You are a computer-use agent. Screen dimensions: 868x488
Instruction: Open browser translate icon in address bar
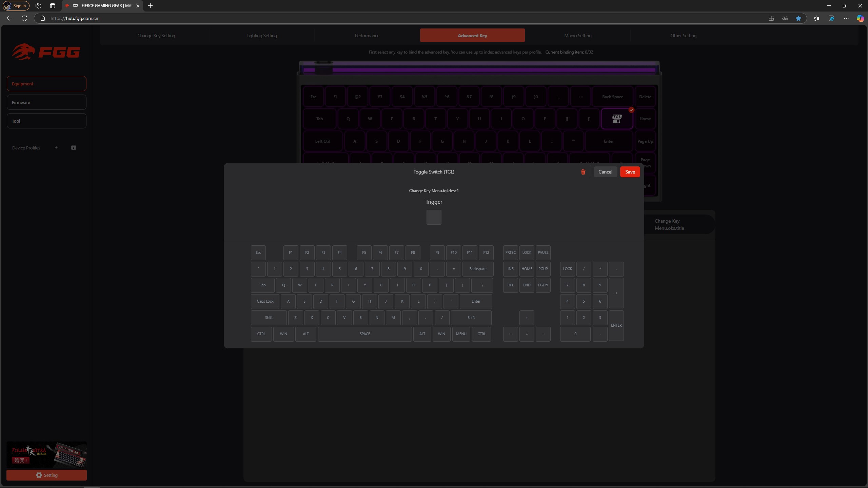[x=785, y=18]
